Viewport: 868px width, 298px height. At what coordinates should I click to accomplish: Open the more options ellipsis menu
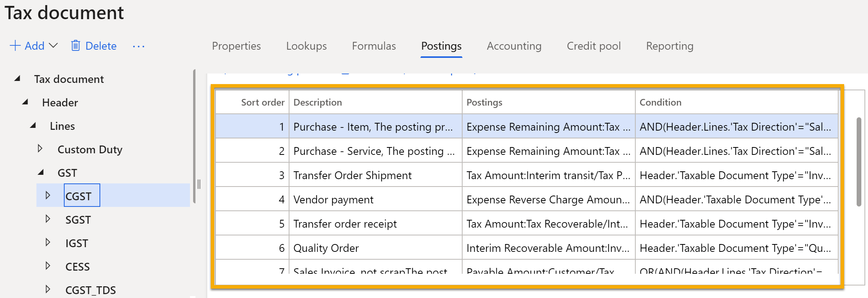139,47
